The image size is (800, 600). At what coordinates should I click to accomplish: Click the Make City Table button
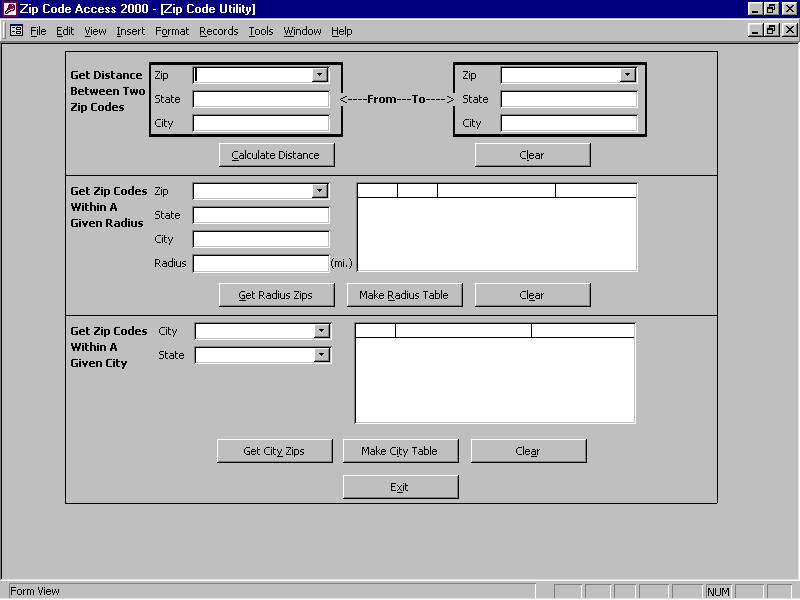click(x=401, y=451)
